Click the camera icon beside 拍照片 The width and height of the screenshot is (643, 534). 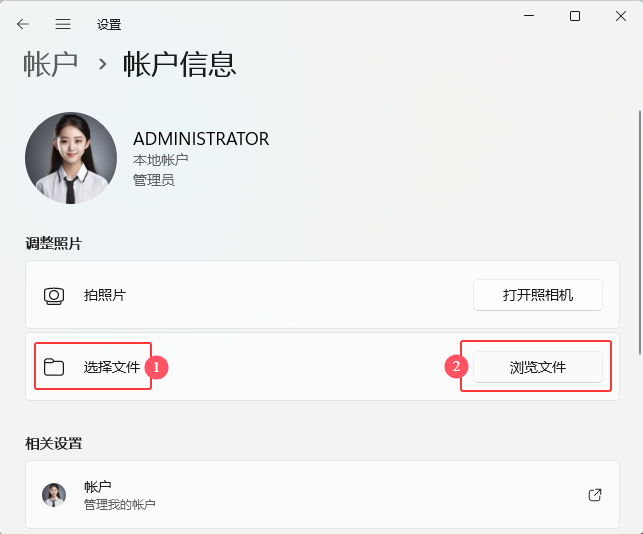(x=54, y=296)
